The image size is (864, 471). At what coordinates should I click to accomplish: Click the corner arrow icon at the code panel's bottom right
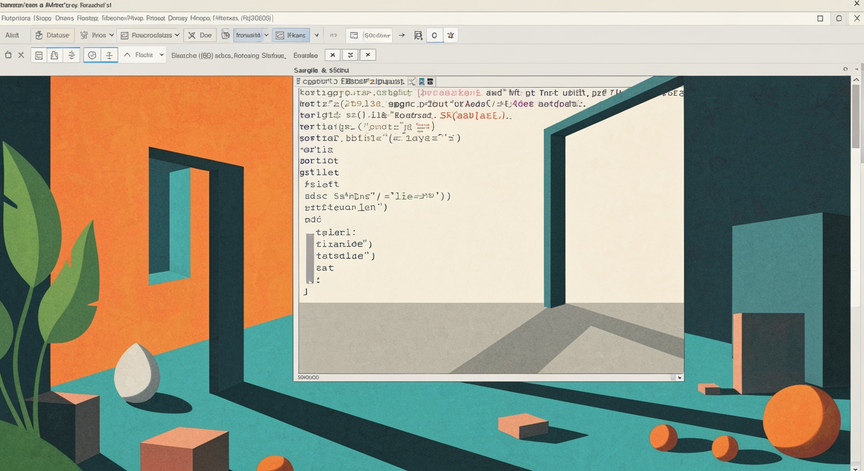(x=679, y=377)
